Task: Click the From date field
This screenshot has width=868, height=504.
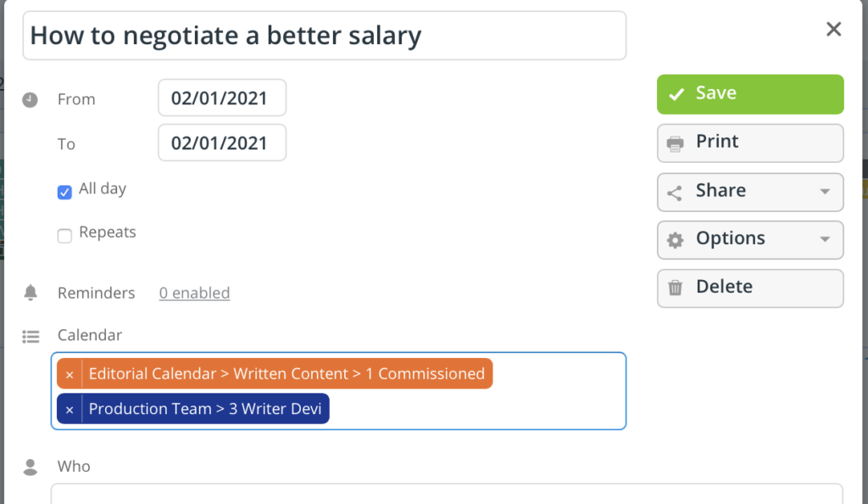Action: coord(221,98)
